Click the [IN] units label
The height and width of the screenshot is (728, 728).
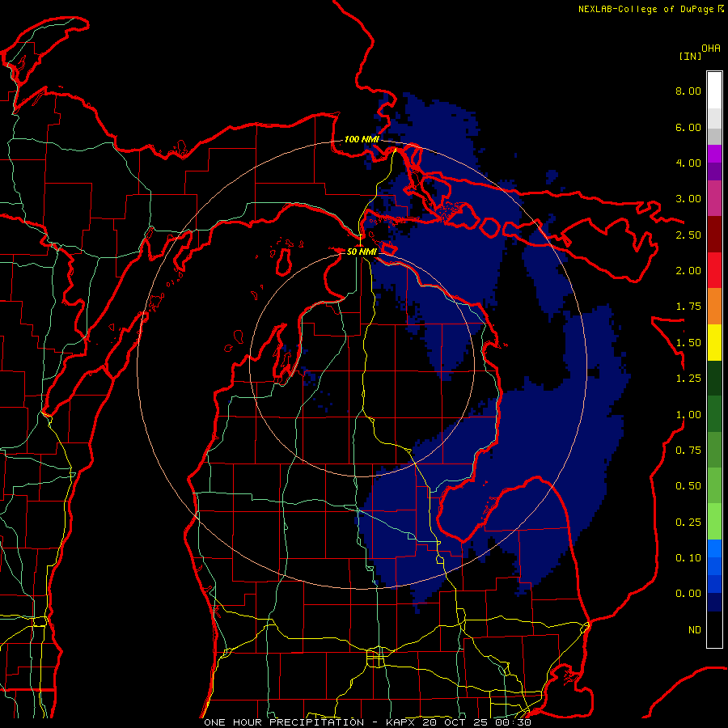point(690,56)
